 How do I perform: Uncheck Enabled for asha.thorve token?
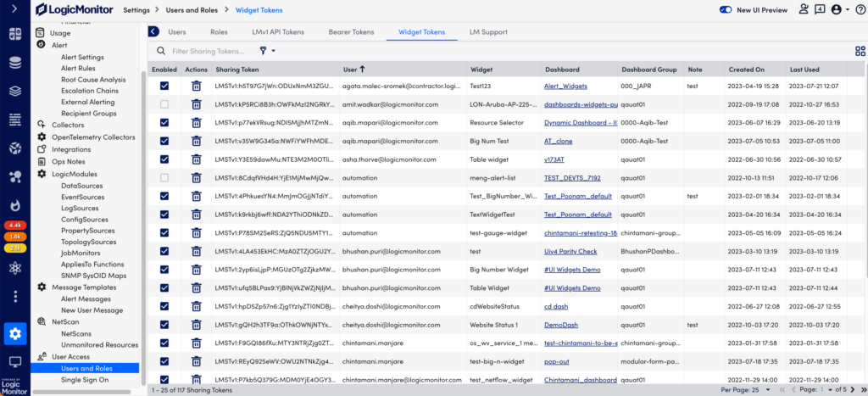pyautogui.click(x=164, y=159)
